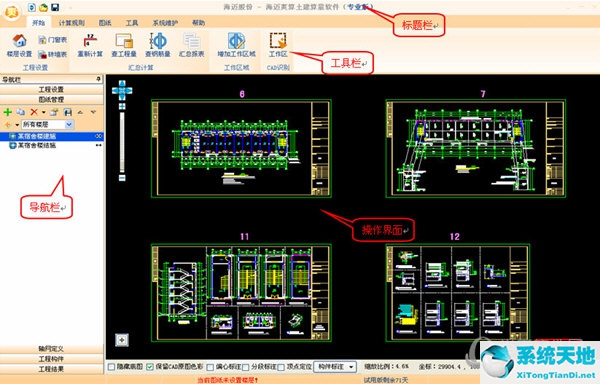Click the red X delete drawing icon

tap(34, 112)
